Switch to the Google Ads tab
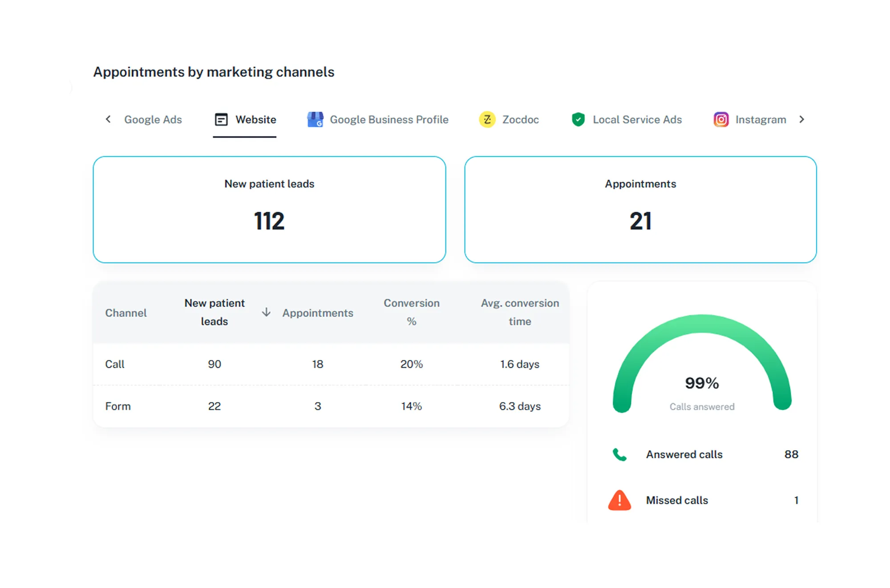 (x=153, y=120)
